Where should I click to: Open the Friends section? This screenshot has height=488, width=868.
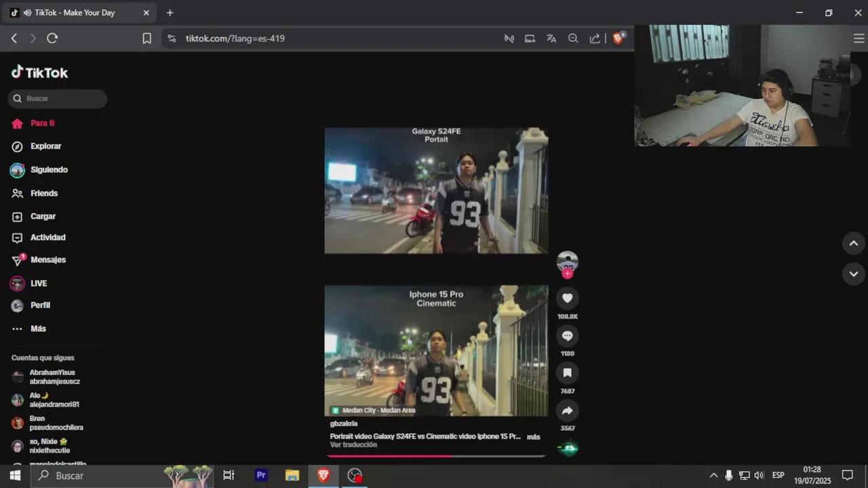44,193
